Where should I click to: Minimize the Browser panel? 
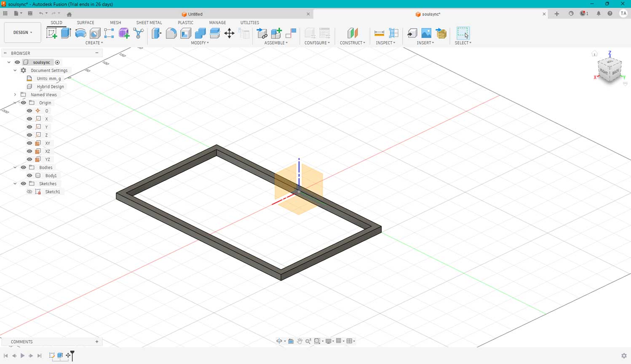(x=97, y=53)
